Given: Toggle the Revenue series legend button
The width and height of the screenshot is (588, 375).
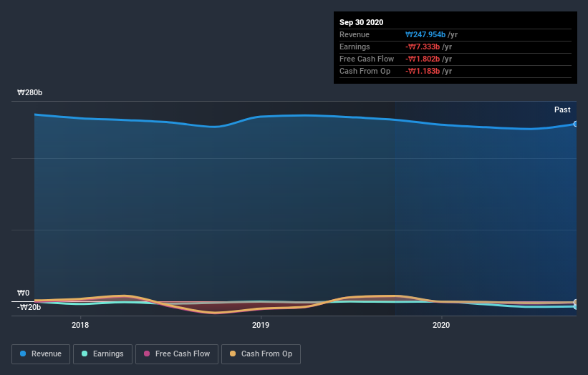Looking at the screenshot, I should (41, 354).
